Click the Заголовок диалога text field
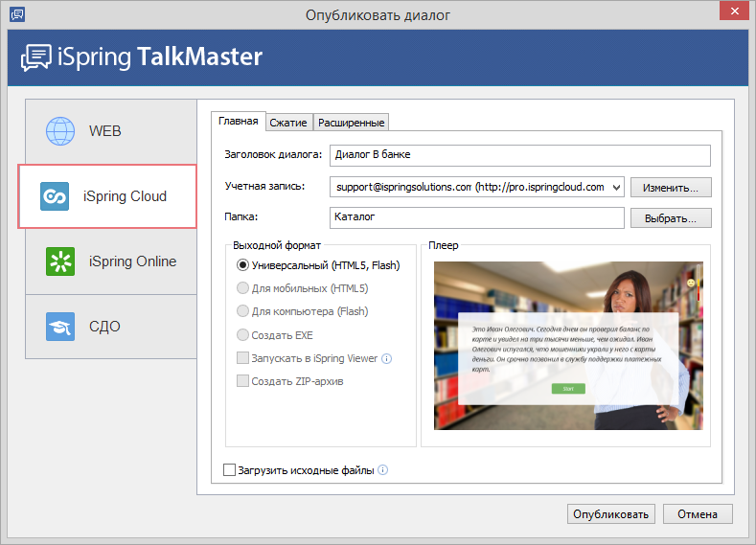 pyautogui.click(x=520, y=155)
